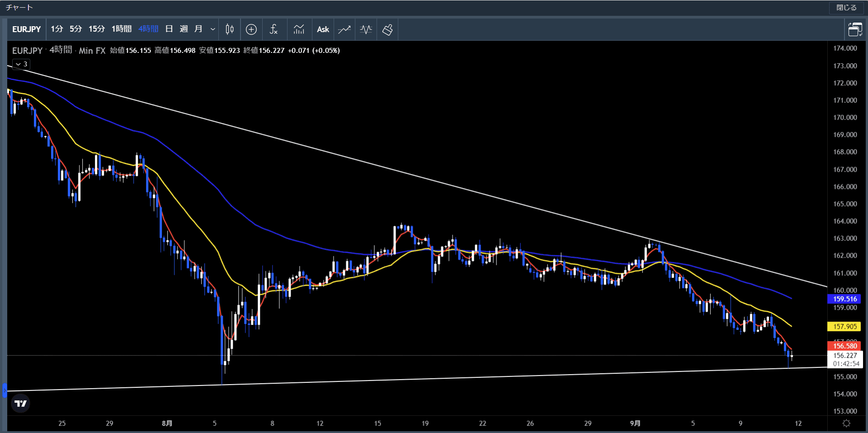Click the 終値156.227 value in legend
This screenshot has height=433, width=868.
[264, 51]
